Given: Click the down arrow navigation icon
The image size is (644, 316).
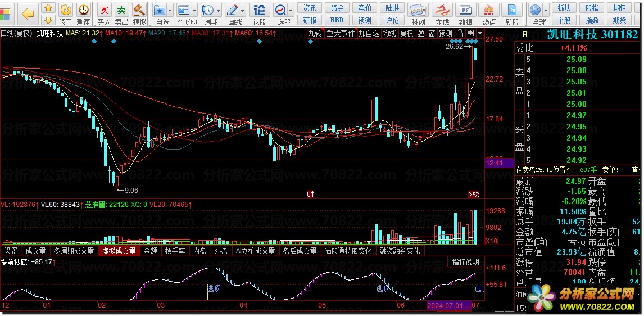Looking at the screenshot, I should (x=48, y=19).
